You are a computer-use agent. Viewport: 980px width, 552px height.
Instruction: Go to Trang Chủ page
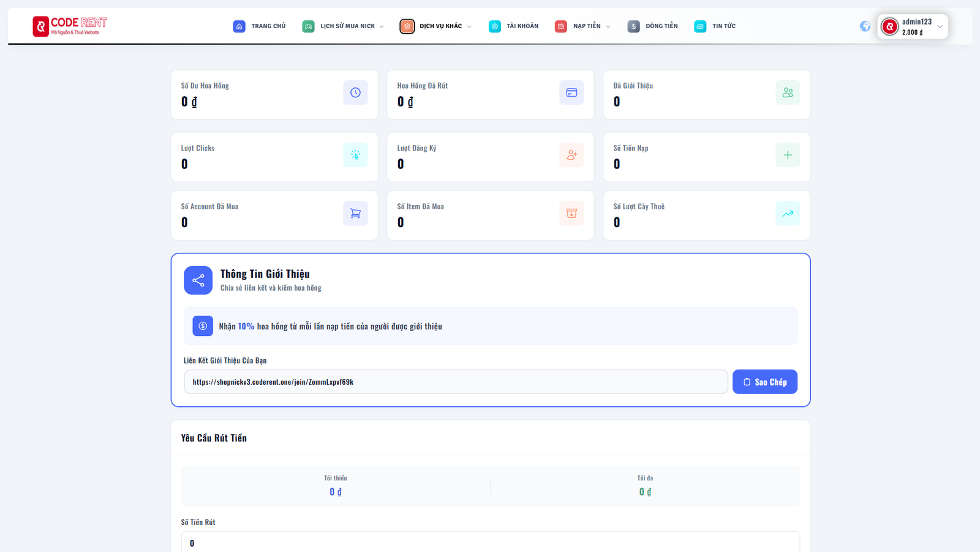pos(260,26)
